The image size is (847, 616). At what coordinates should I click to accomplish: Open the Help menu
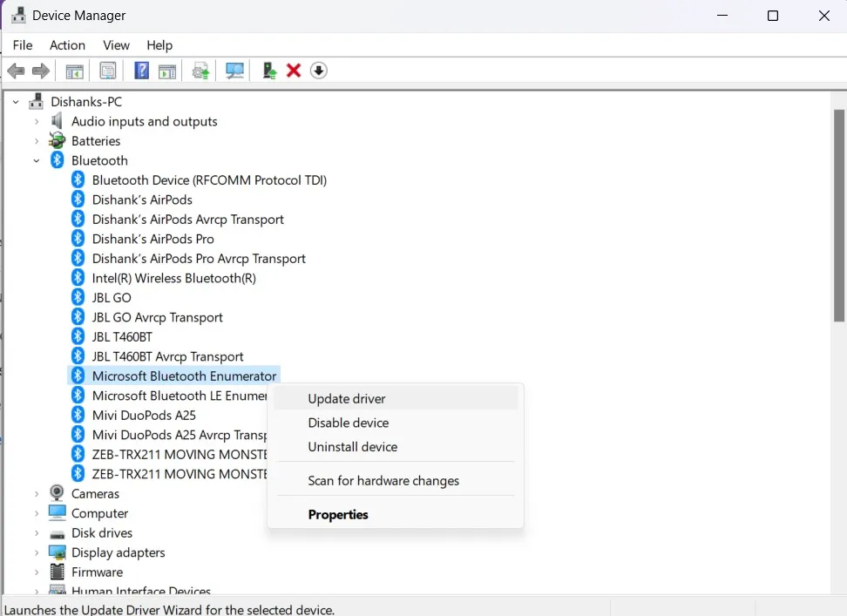pos(159,45)
